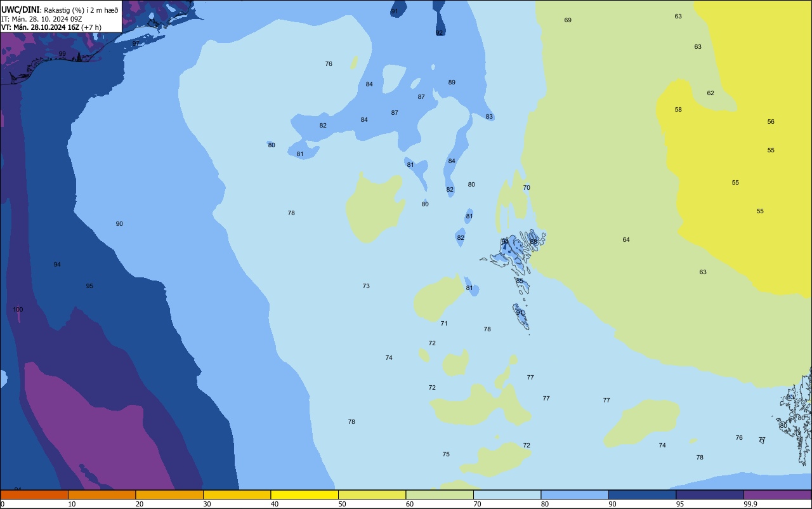Click the map humidity value 85

(520, 281)
